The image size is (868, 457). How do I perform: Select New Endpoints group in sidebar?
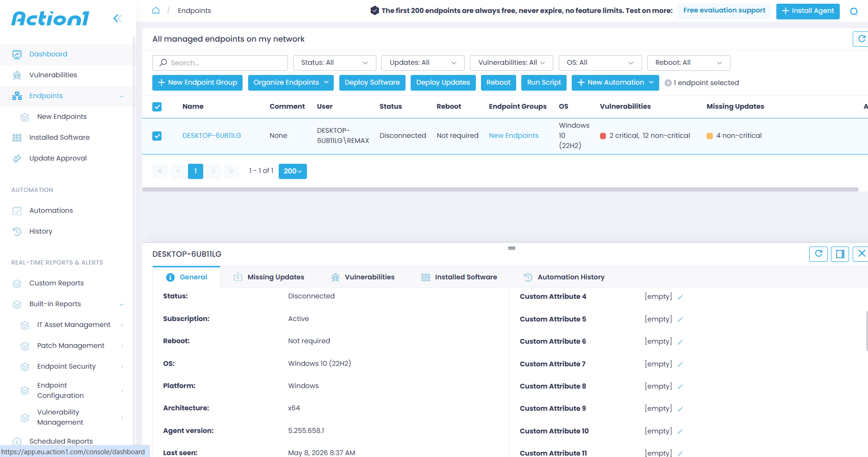click(x=62, y=117)
